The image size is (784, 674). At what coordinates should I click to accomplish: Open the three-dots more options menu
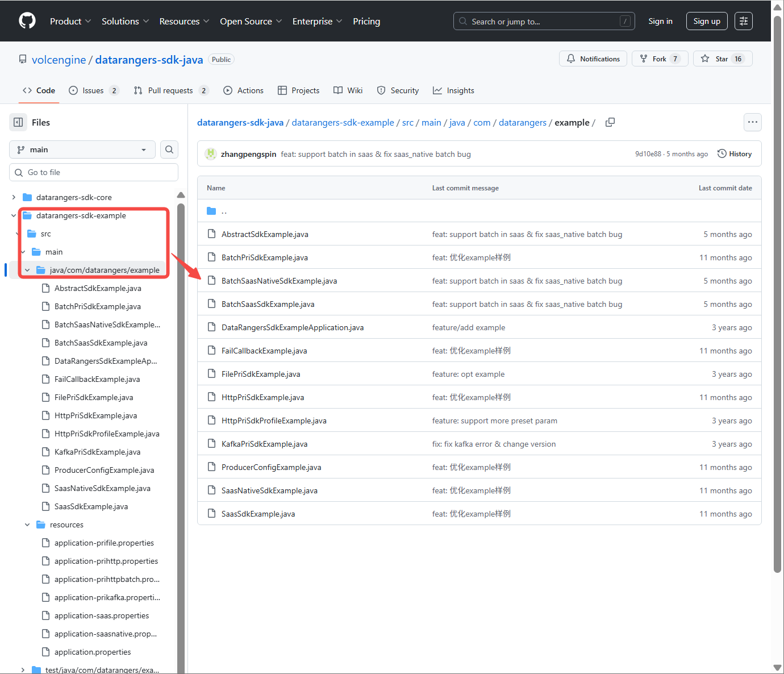point(753,122)
